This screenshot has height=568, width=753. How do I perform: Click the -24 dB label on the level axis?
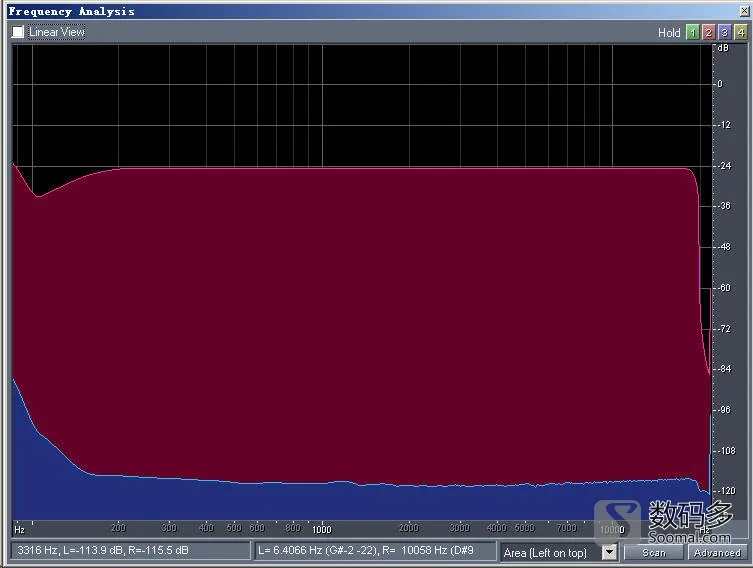[x=724, y=166]
